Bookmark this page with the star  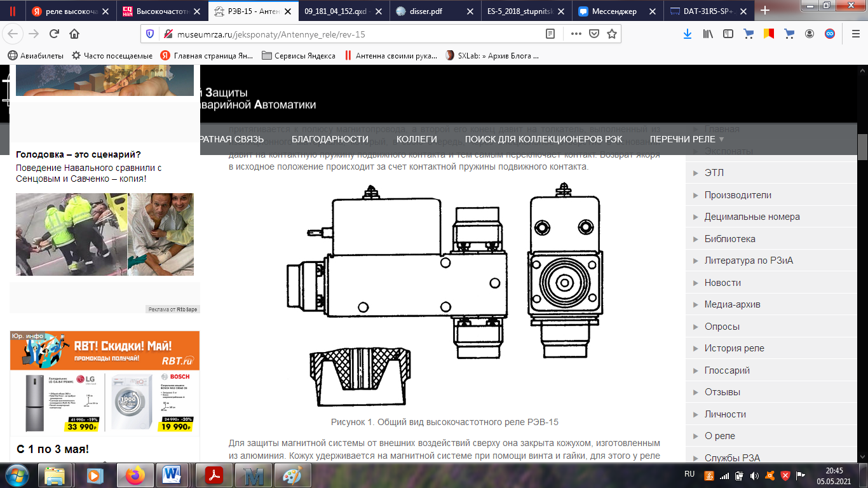(611, 34)
